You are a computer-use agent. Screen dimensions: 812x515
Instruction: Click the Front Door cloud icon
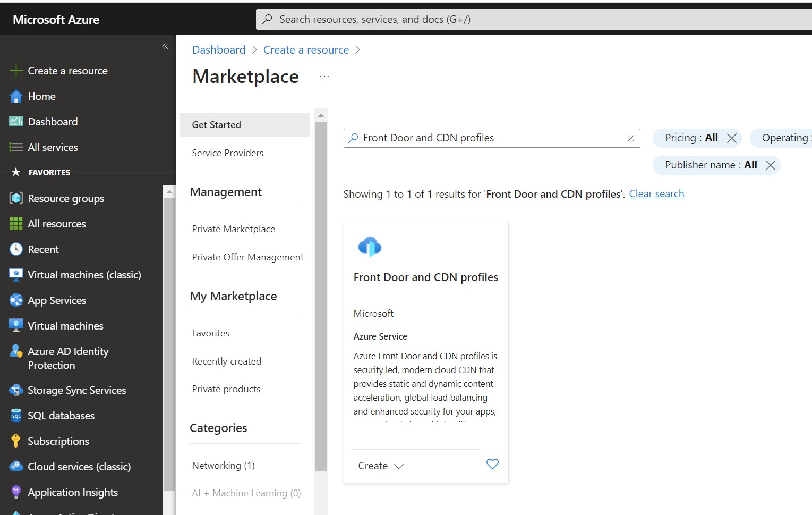pyautogui.click(x=370, y=247)
